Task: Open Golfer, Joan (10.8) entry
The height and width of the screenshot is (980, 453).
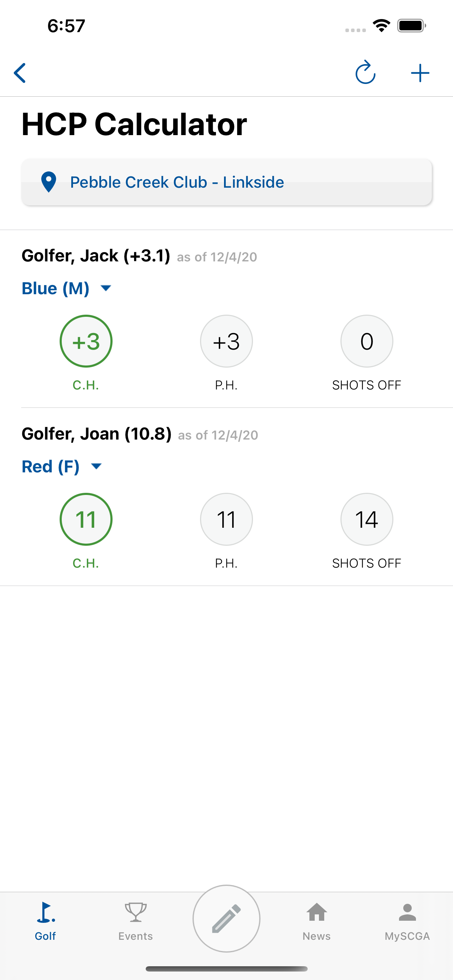Action: coord(97,434)
